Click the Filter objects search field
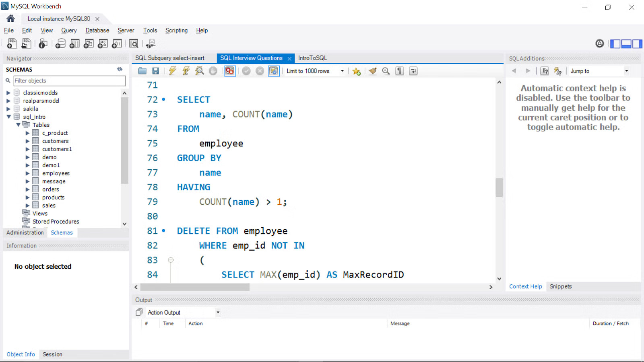The width and height of the screenshot is (644, 362). click(70, 81)
